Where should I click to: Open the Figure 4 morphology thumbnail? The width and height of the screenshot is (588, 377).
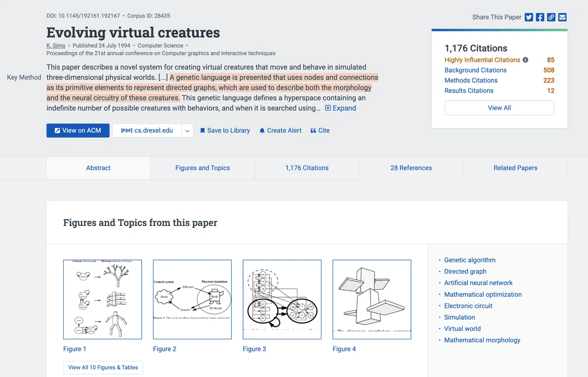371,299
